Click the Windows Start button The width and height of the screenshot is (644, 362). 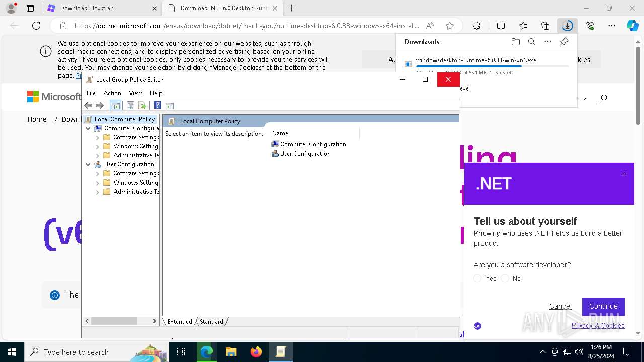(12, 352)
